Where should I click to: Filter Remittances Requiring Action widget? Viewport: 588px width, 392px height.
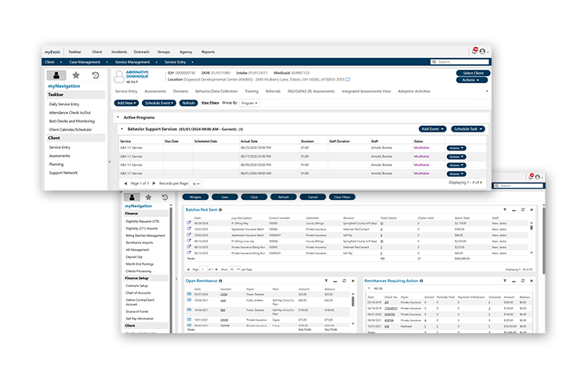(x=505, y=281)
